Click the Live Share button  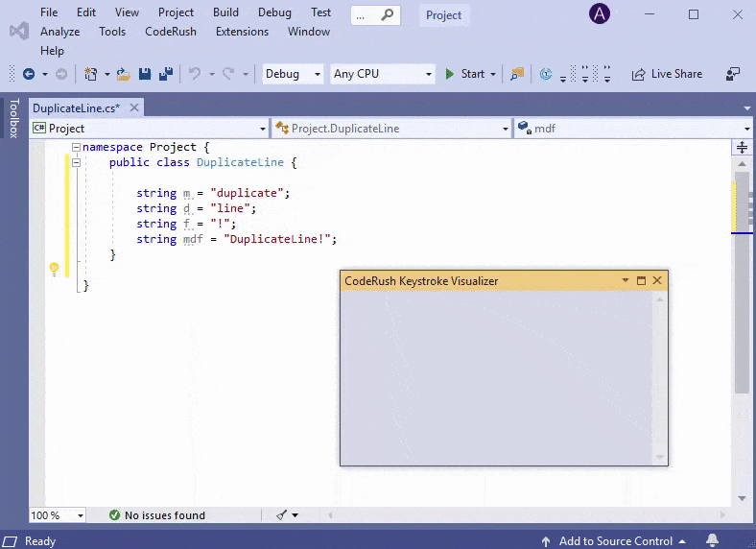pyautogui.click(x=667, y=74)
